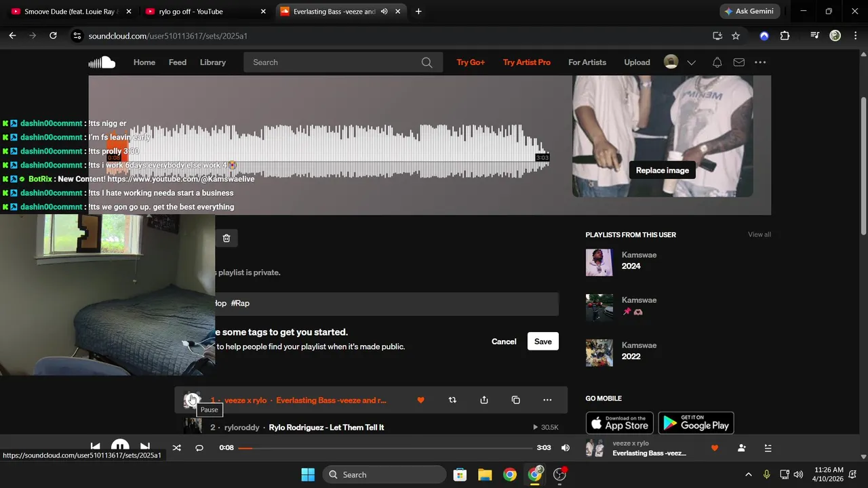868x488 pixels.
Task: Share the Everlasting Bass track
Action: click(484, 400)
